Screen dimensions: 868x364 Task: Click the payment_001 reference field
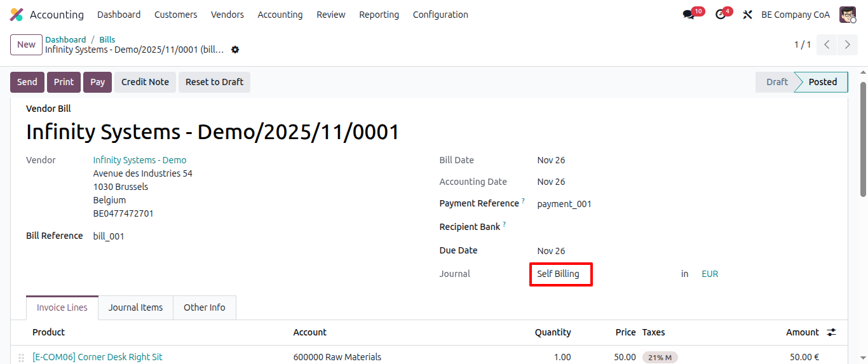(x=564, y=204)
